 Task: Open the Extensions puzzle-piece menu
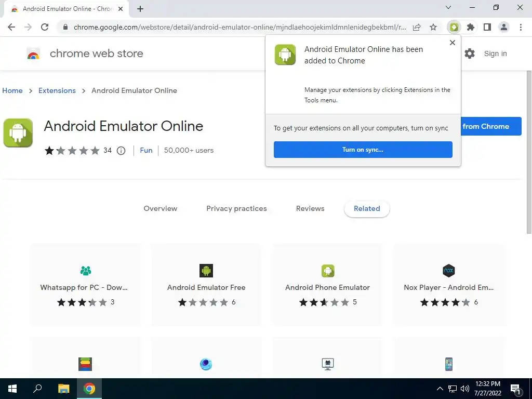471,27
